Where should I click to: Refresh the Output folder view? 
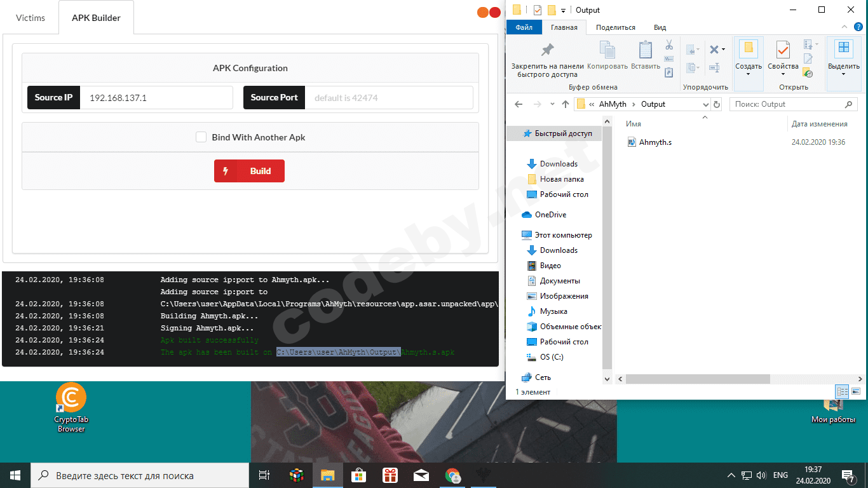[717, 104]
